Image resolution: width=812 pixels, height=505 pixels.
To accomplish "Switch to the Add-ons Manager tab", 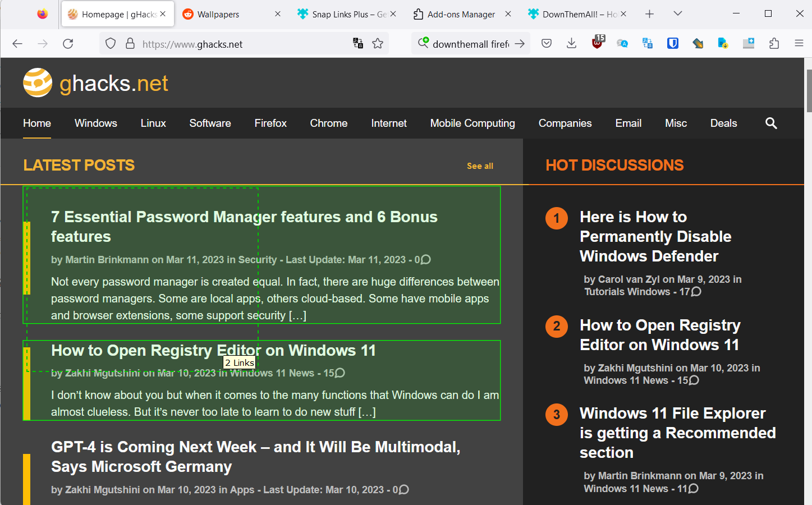I will [461, 15].
